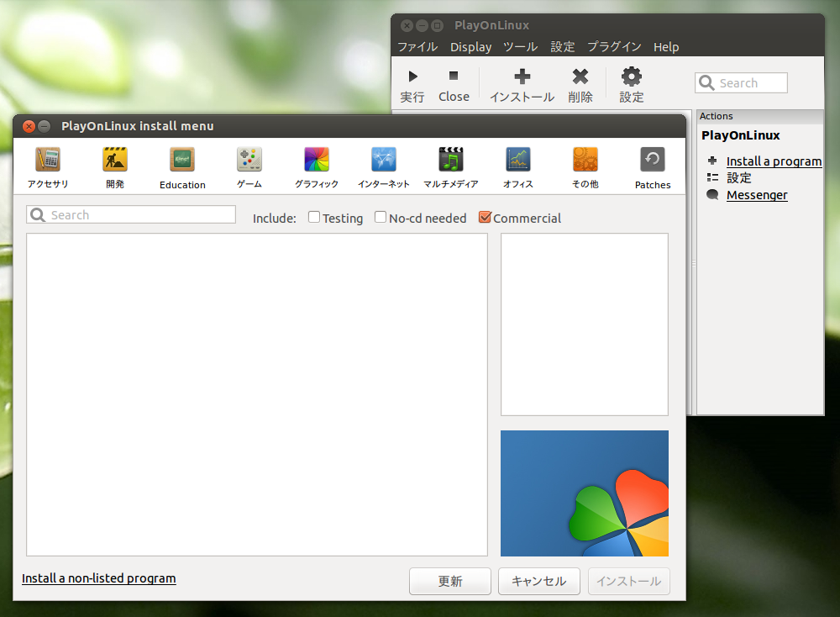Click the キャンセル (Cancel) button
Screen dimensions: 840x617
click(x=539, y=581)
